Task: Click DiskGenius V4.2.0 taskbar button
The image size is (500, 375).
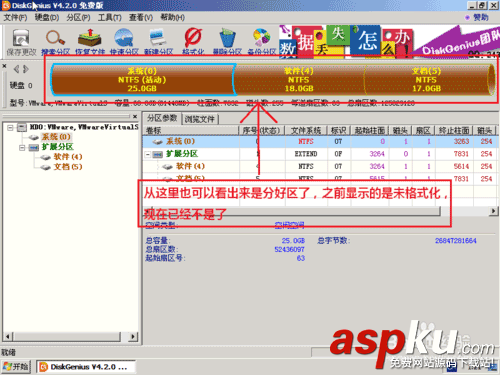Action: pyautogui.click(x=86, y=367)
